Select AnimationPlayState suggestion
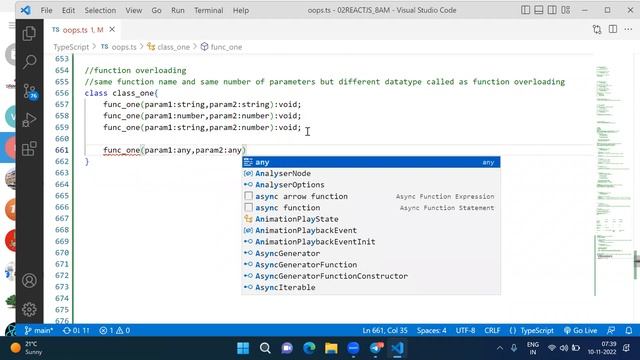Viewport: 640px width, 360px height. point(371,219)
